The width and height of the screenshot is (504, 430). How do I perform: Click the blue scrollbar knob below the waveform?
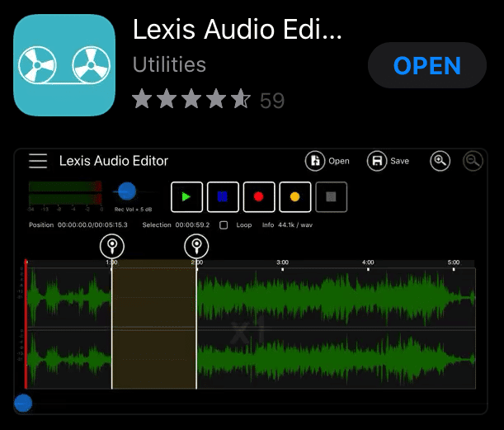[x=23, y=403]
